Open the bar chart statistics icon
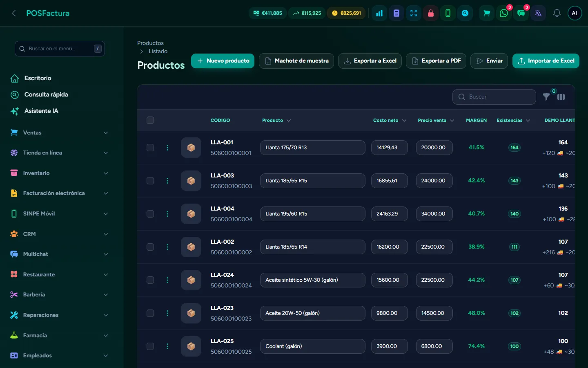 pos(379,13)
